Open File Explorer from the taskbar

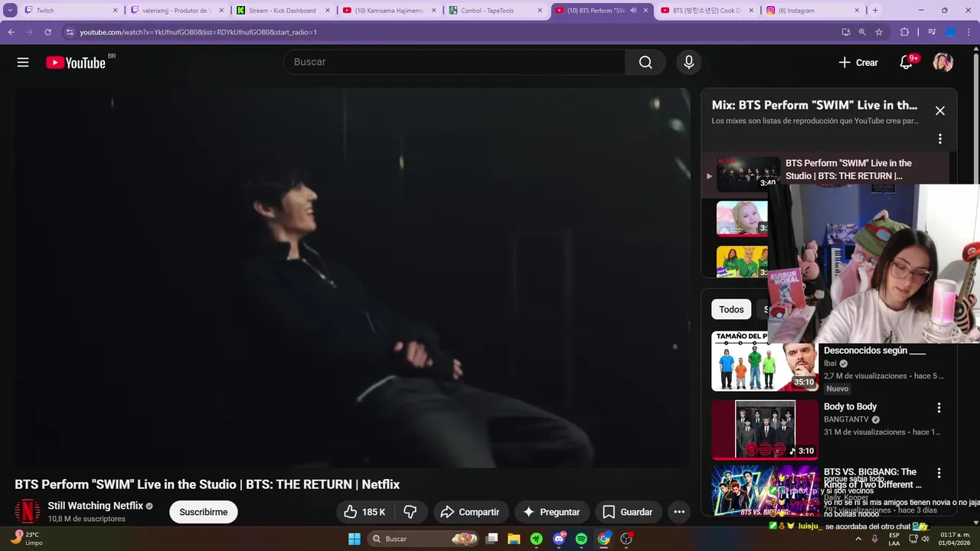(x=514, y=539)
